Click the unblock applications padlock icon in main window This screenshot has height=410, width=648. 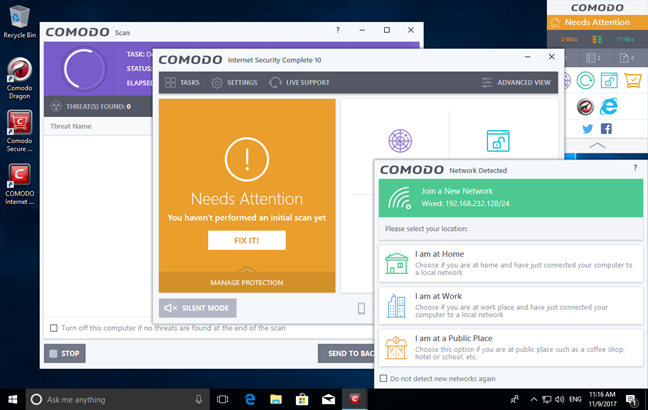498,141
